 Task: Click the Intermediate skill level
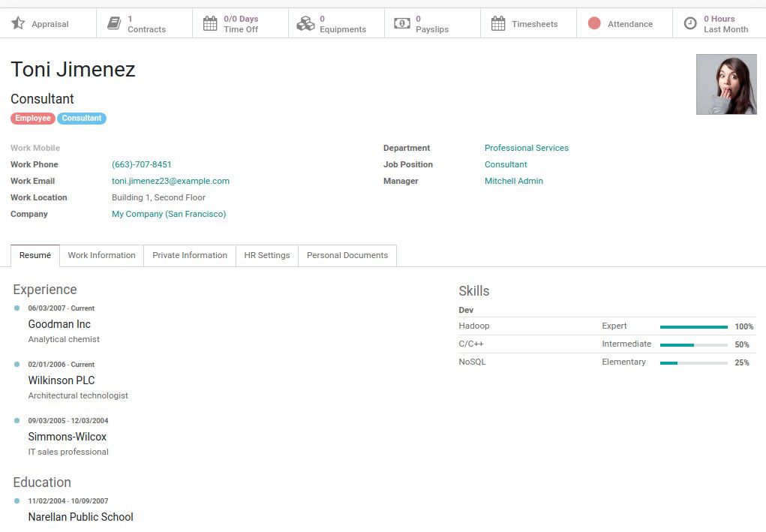(626, 344)
